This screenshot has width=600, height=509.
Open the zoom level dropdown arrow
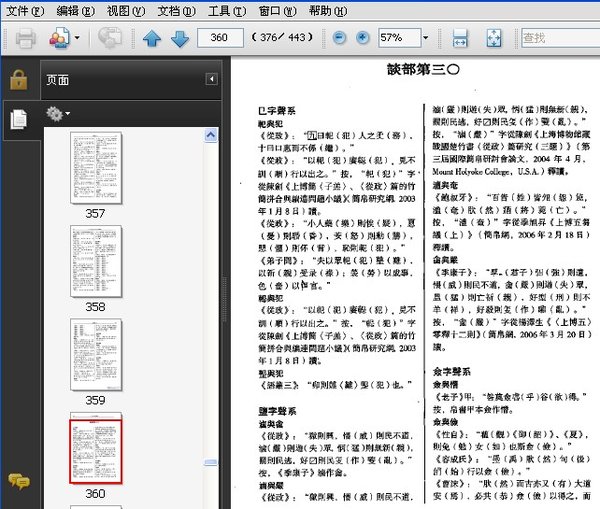tap(425, 38)
